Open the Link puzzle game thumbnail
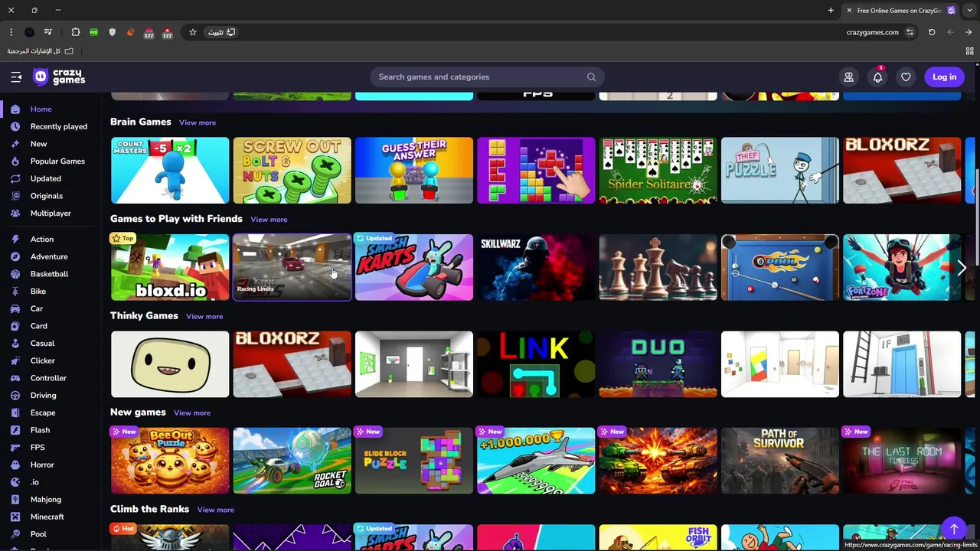Viewport: 980px width, 551px height. click(536, 364)
